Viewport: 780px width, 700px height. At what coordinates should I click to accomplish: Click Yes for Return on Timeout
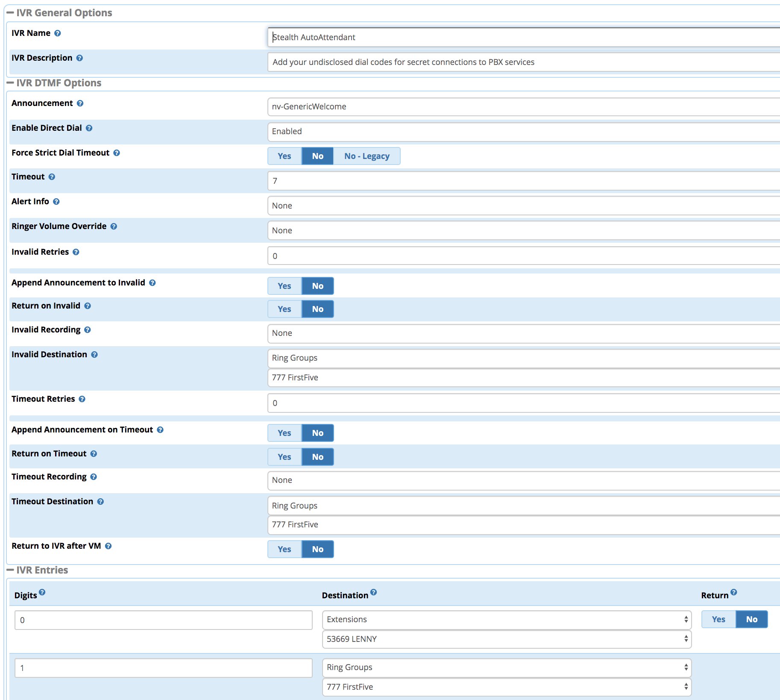(284, 456)
